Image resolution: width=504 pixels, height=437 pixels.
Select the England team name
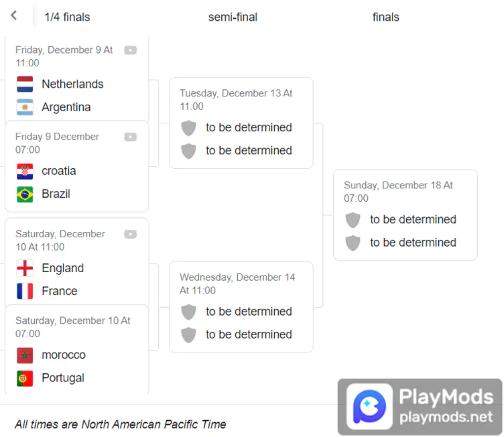[x=63, y=268]
